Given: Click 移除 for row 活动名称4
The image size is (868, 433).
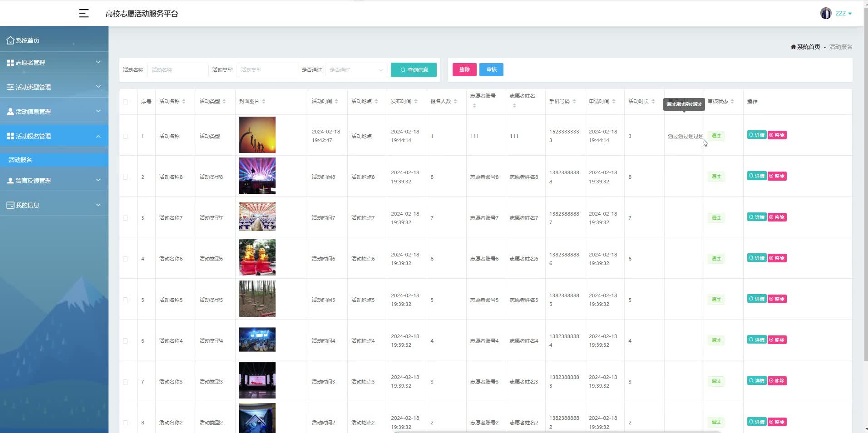Looking at the screenshot, I should click(777, 340).
